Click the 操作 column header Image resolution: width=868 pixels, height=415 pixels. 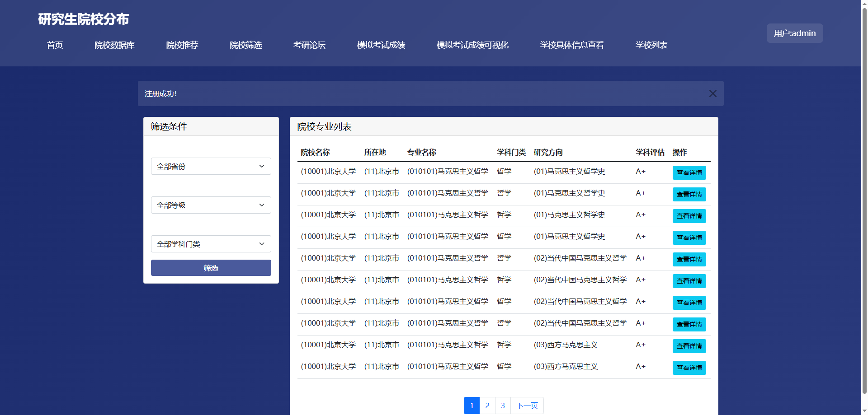[x=679, y=152]
